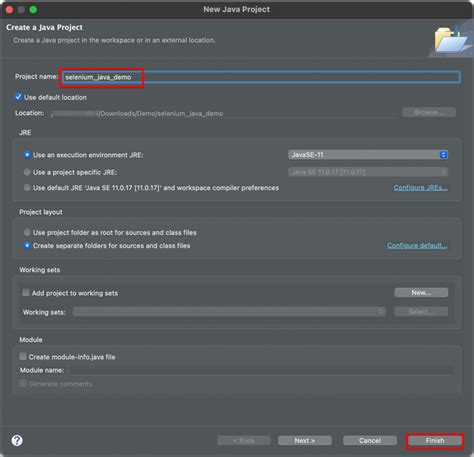Expand the project specific JRE dropdown

368,172
